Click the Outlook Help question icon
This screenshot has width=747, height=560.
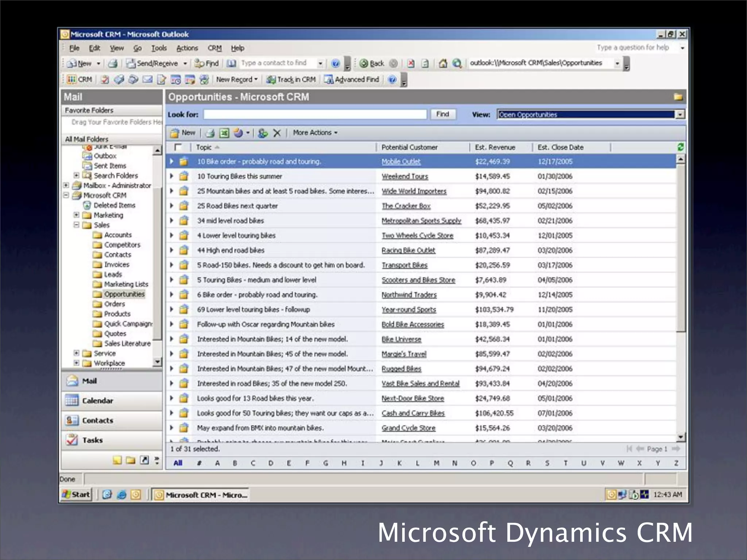[x=335, y=63]
